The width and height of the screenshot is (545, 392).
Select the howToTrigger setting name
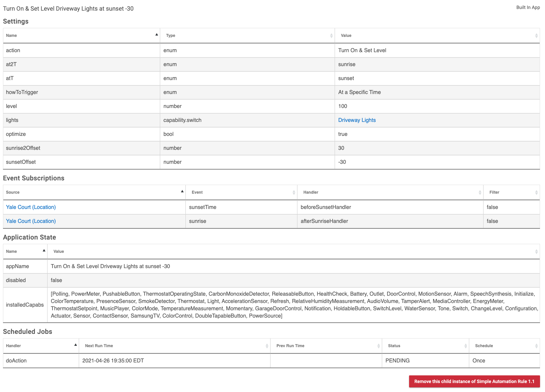(22, 92)
